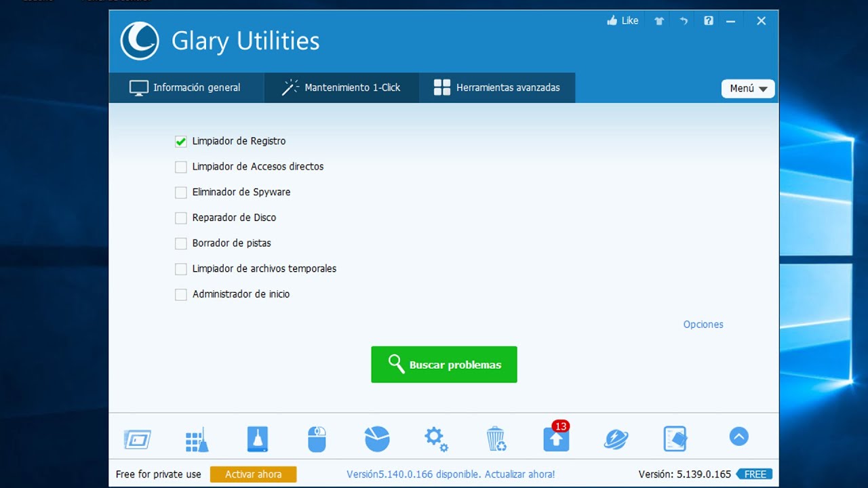Enable Limpiador de Accesos directos checkbox
Viewport: 868px width, 488px height.
pos(181,167)
